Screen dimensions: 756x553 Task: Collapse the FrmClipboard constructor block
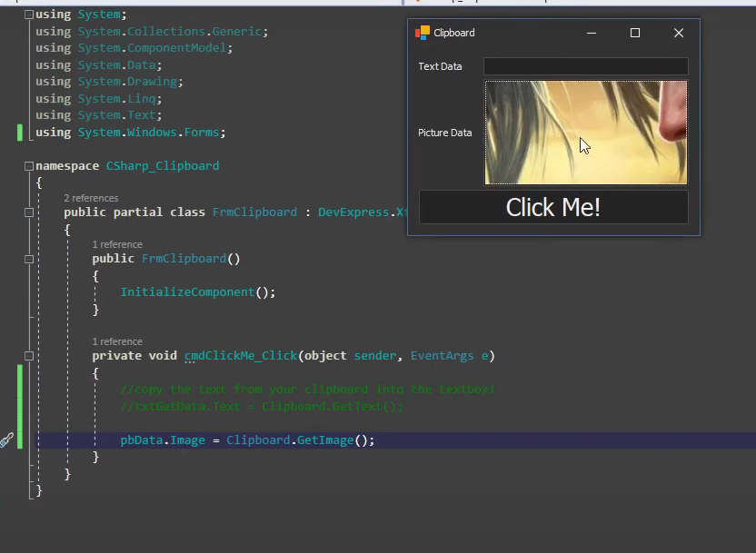coord(29,259)
